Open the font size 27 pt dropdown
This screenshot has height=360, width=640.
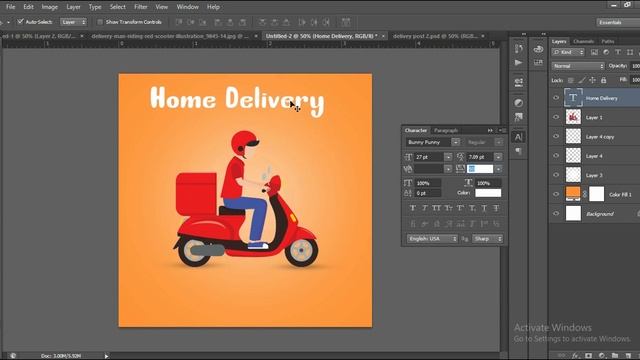coord(448,157)
